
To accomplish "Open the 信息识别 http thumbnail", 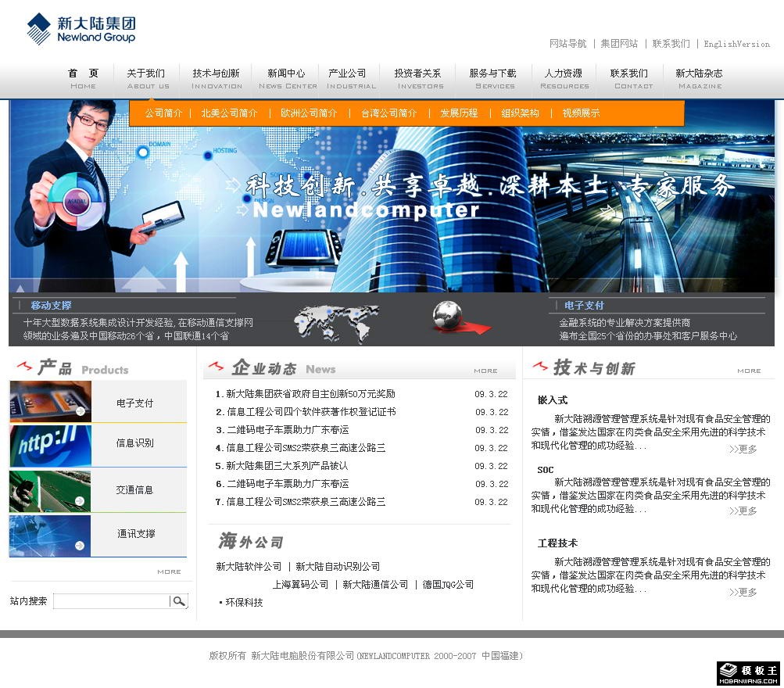I will (51, 446).
